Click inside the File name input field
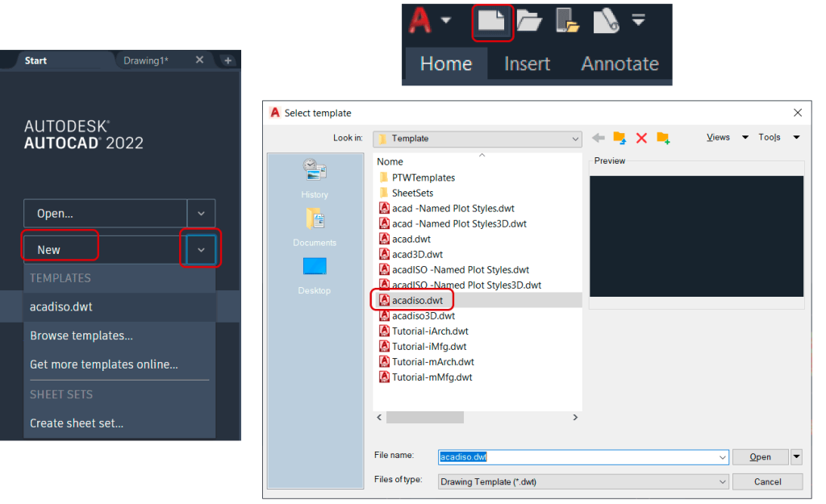Viewport: 826px width, 504px height. (x=565, y=456)
